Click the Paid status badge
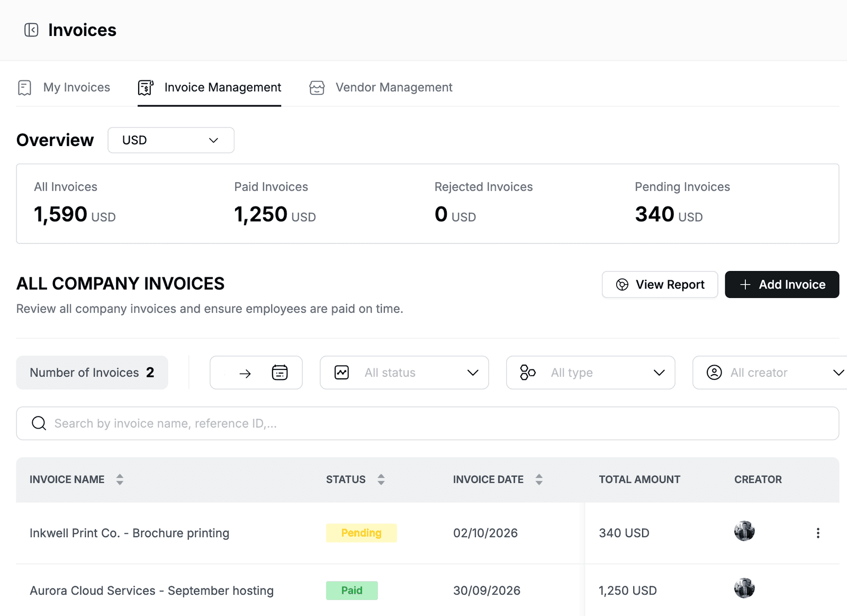847x616 pixels. coord(352,591)
